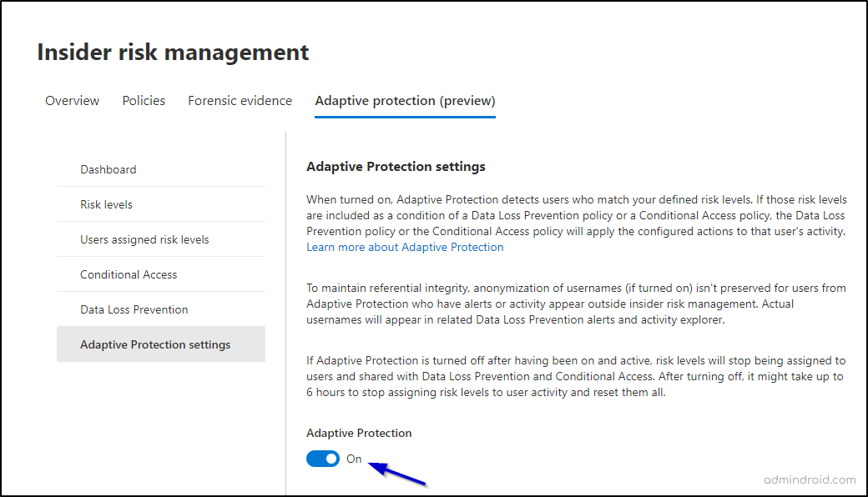The image size is (868, 497).
Task: Switch to the Overview tab
Action: click(x=72, y=100)
